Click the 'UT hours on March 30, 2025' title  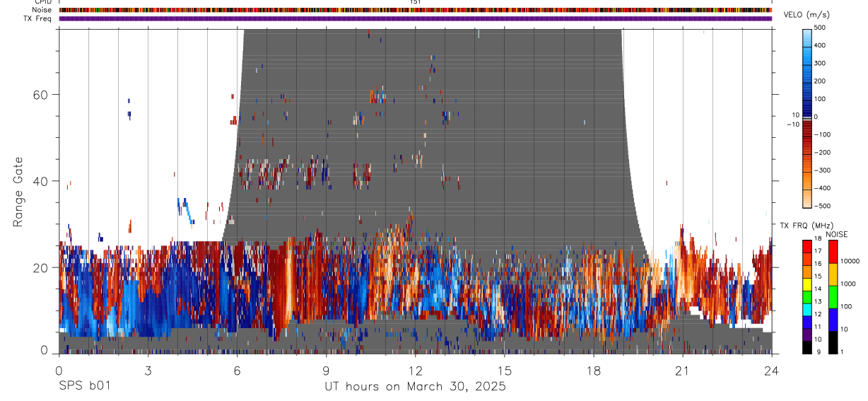pos(415,386)
